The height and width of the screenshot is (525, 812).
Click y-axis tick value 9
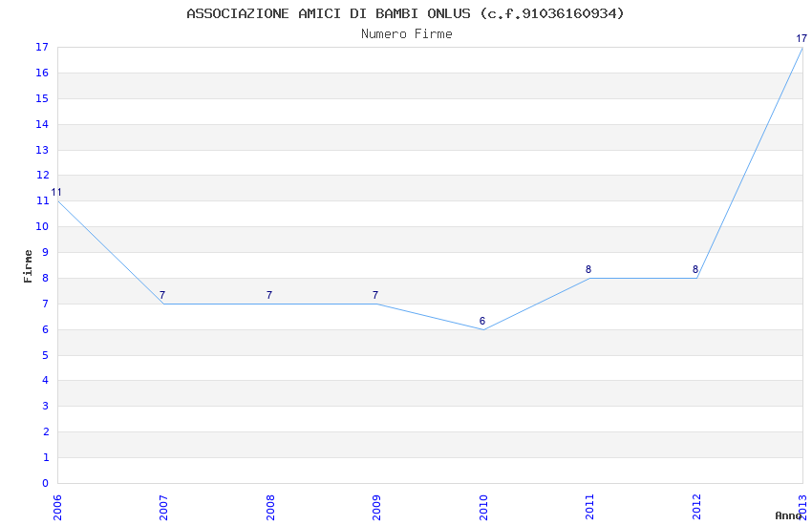point(46,252)
